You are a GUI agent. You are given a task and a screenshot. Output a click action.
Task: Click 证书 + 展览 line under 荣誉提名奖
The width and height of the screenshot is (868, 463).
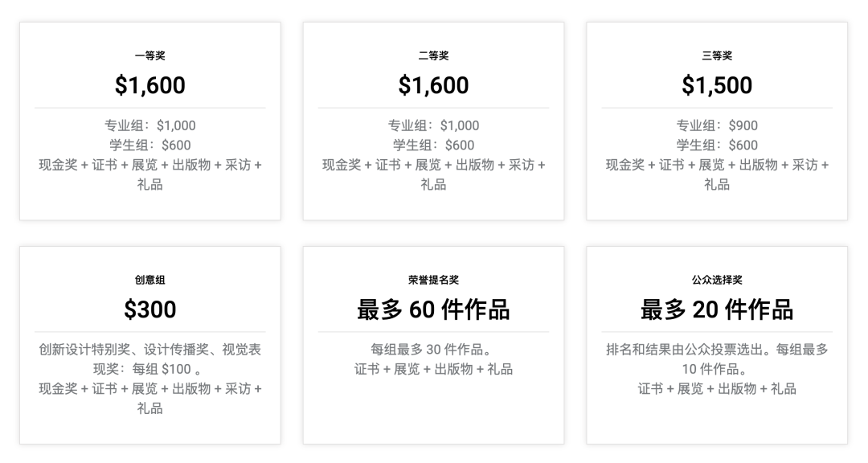pos(433,369)
